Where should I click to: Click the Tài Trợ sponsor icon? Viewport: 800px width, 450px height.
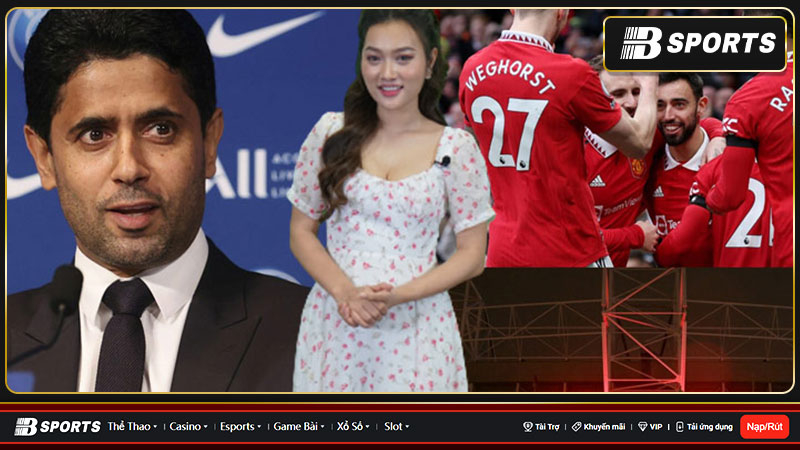528,427
